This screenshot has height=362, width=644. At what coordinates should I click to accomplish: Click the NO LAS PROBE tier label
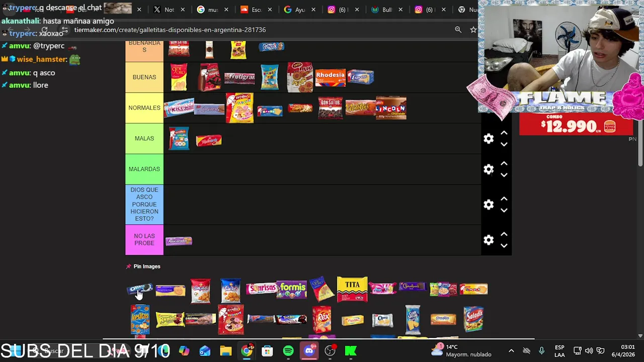tap(144, 240)
